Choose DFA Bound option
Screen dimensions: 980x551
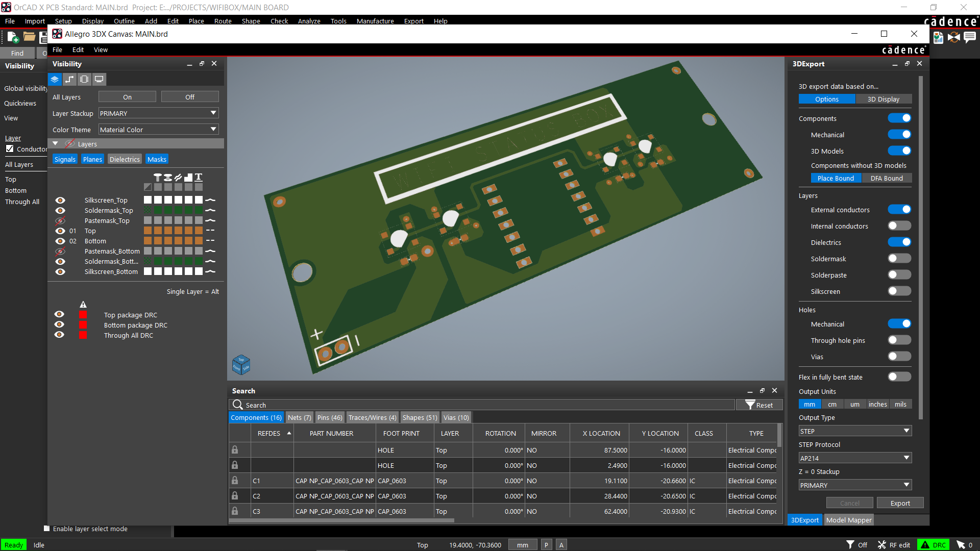pos(887,178)
